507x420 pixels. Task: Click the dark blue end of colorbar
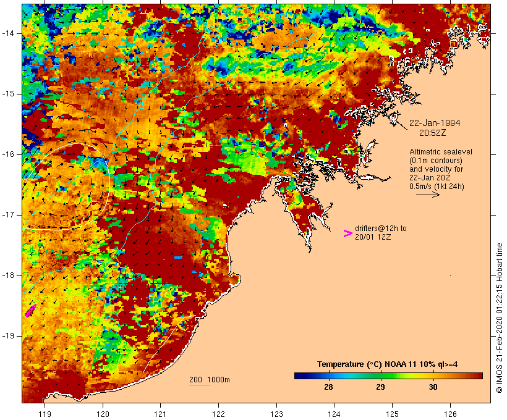click(x=299, y=376)
